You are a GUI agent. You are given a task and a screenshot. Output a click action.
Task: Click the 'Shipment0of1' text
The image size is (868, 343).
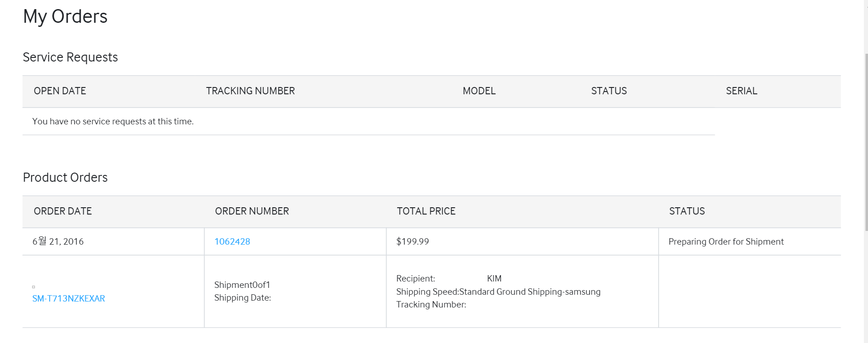[x=242, y=285]
